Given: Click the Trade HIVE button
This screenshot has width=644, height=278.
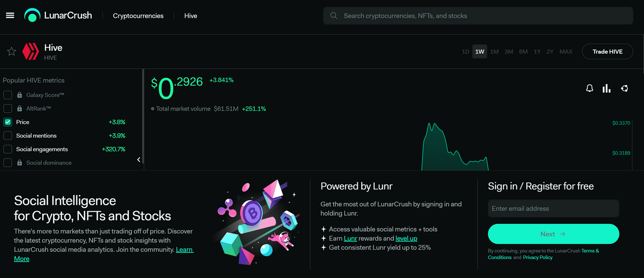Looking at the screenshot, I should [607, 51].
